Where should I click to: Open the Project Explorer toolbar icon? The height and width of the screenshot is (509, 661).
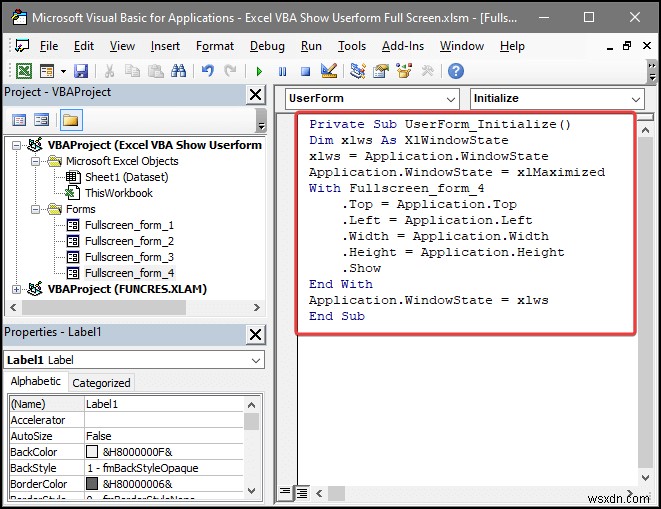pos(357,71)
